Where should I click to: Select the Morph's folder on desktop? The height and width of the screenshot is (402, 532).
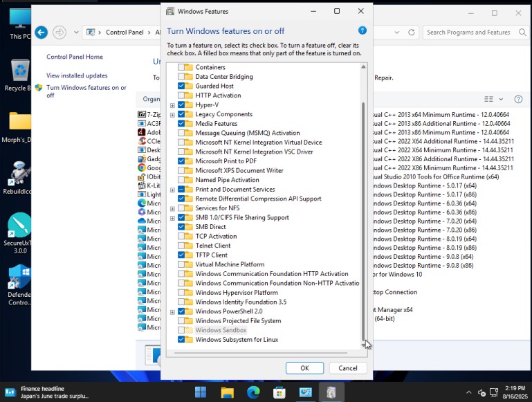[x=18, y=127]
